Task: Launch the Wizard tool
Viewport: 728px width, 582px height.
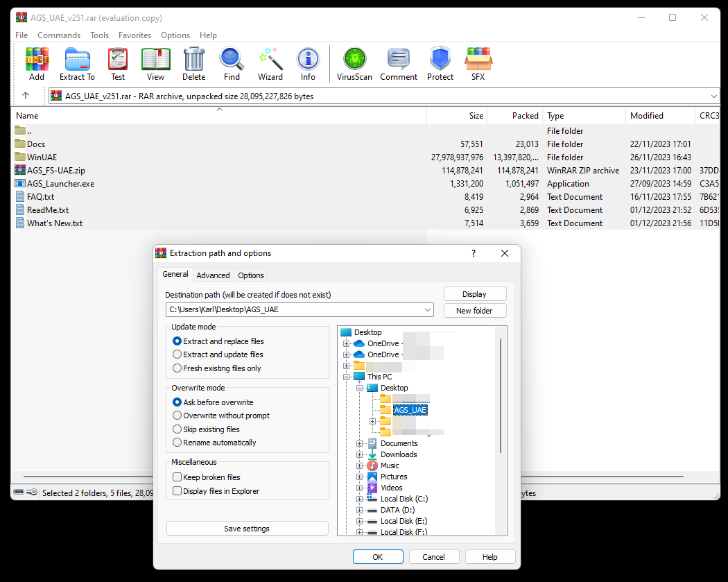Action: coord(270,64)
